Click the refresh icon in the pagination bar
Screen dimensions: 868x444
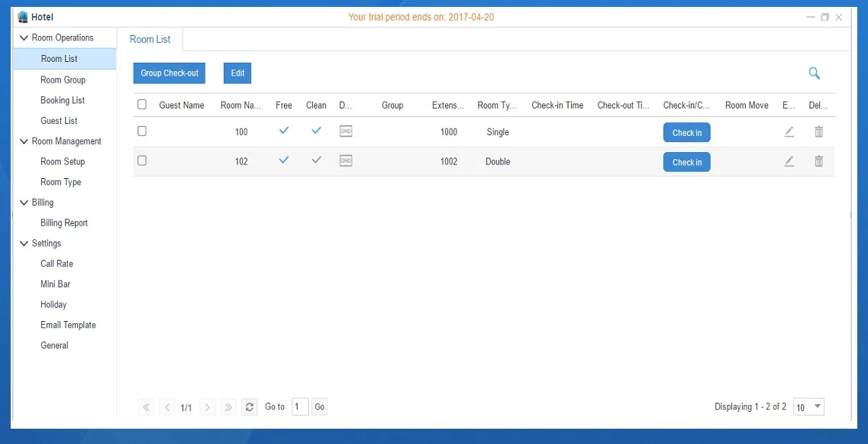click(x=250, y=407)
